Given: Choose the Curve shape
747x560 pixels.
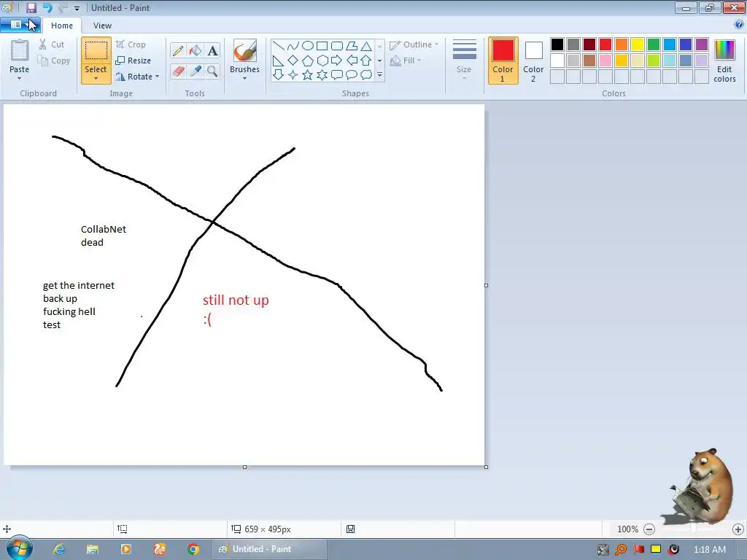Looking at the screenshot, I should 293,46.
